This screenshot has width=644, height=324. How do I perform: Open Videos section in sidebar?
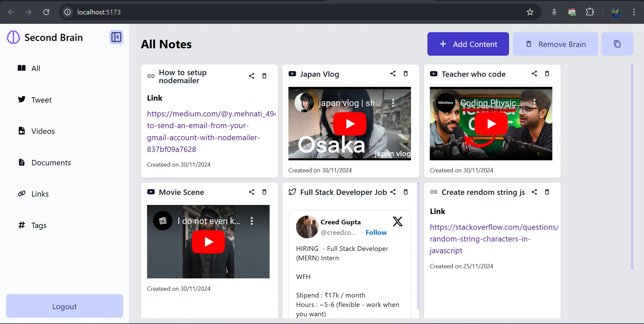click(x=43, y=131)
